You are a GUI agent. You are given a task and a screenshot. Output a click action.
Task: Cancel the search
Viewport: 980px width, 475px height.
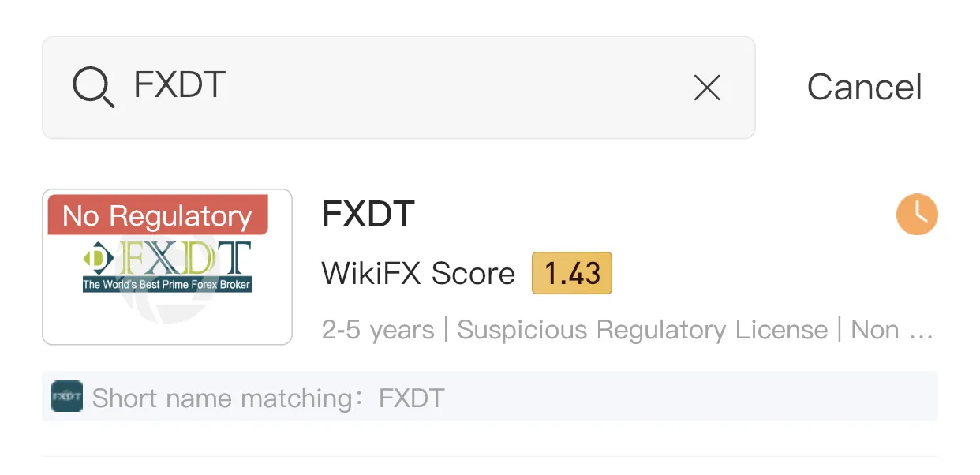pyautogui.click(x=864, y=87)
